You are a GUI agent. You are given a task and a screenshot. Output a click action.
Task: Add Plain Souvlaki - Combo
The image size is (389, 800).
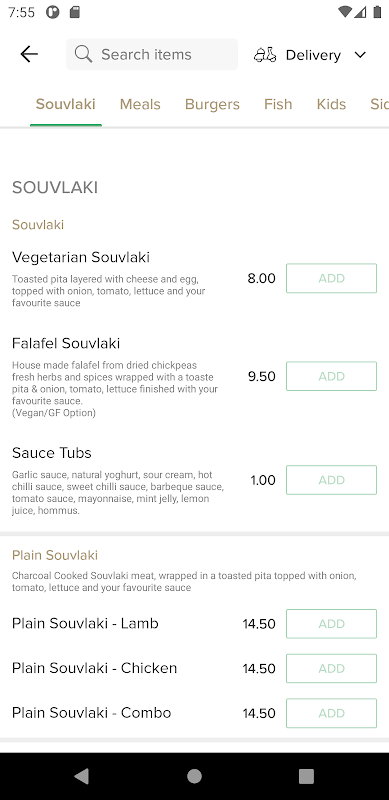pyautogui.click(x=331, y=713)
